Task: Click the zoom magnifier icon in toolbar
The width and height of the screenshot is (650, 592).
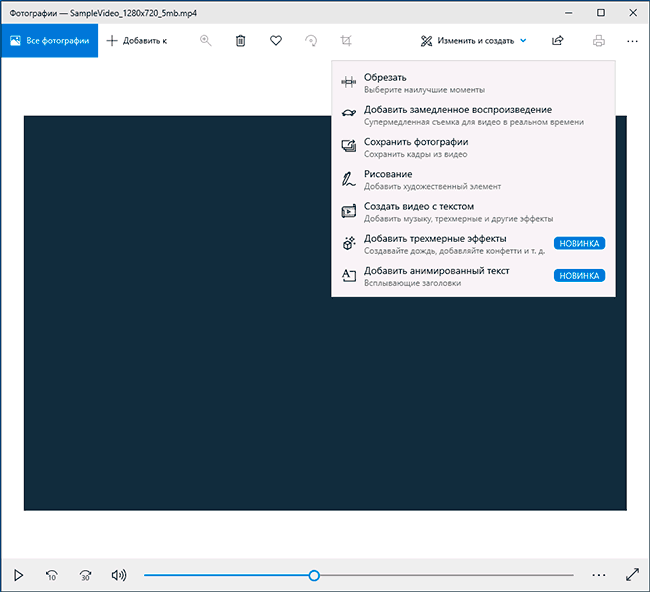Action: [x=206, y=41]
